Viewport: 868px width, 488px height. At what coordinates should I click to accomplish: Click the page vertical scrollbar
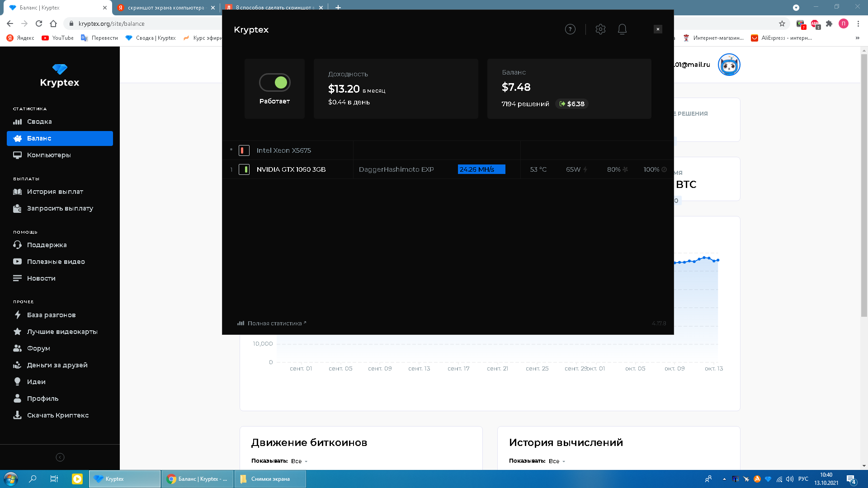(x=864, y=185)
